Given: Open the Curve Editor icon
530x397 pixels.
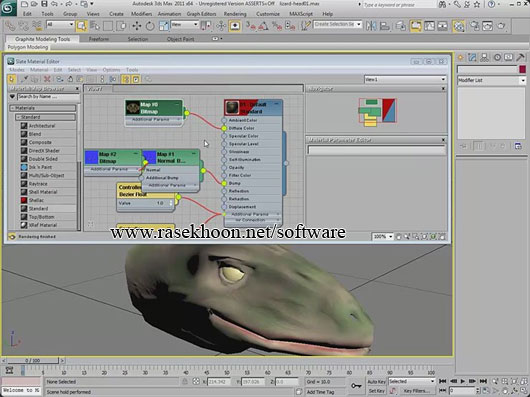Looking at the screenshot, I should (x=429, y=26).
